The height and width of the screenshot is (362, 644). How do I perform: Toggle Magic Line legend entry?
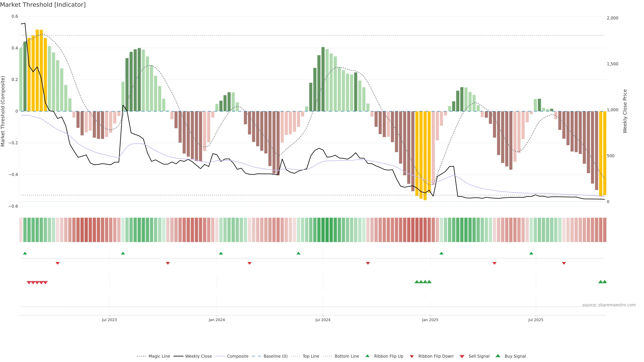[159, 356]
